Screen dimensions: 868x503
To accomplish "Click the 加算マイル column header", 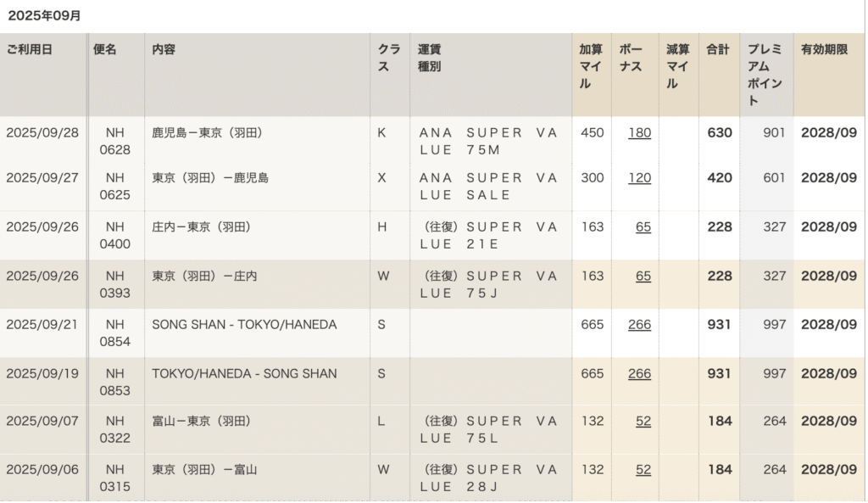I will tap(591, 66).
